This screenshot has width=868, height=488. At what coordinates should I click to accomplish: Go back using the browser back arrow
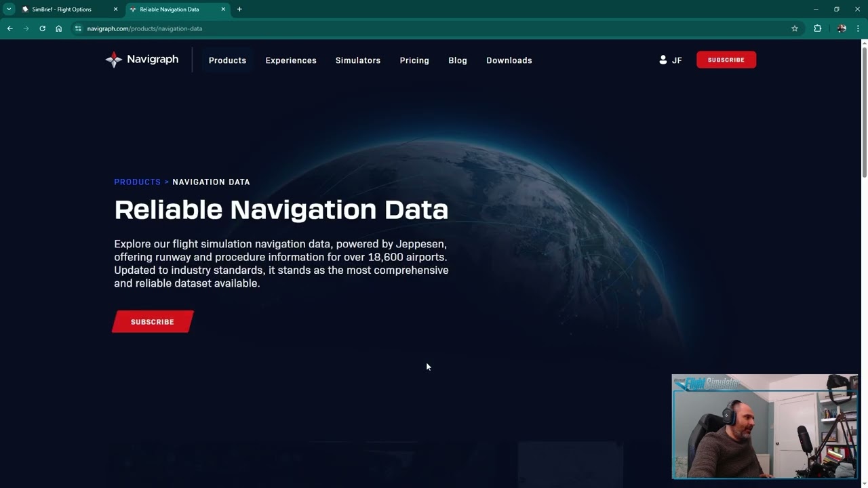(x=10, y=28)
